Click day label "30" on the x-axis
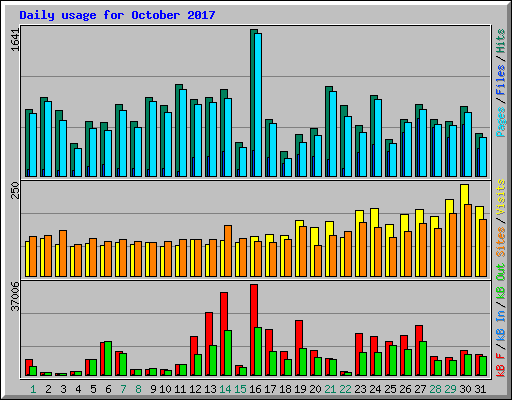The height and width of the screenshot is (400, 512). 465,389
